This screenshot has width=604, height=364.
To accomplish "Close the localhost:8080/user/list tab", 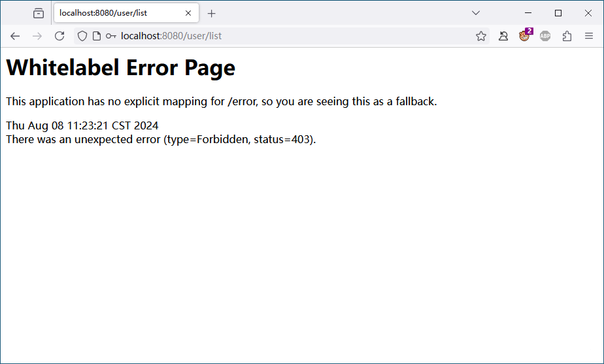I will (x=188, y=13).
